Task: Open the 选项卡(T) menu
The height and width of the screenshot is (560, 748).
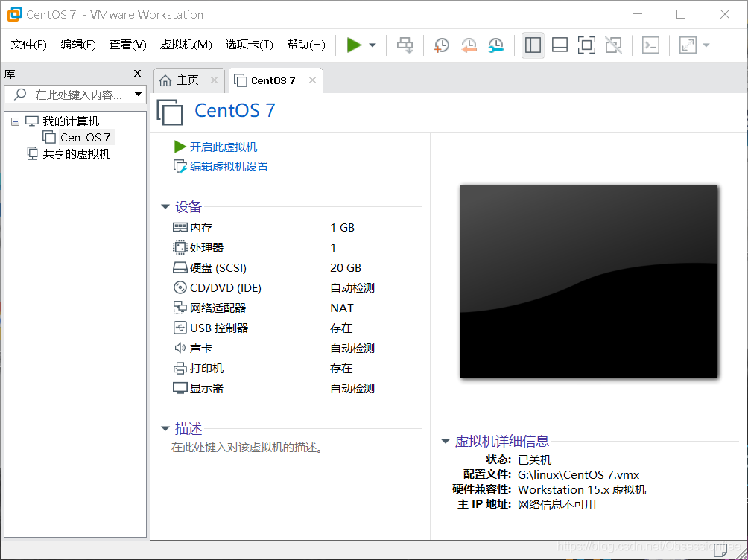Action: coord(249,45)
